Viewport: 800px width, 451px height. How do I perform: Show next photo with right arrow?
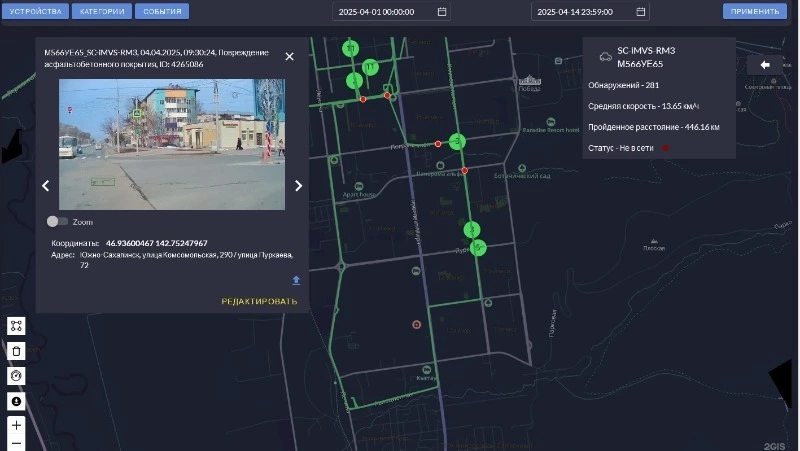298,185
